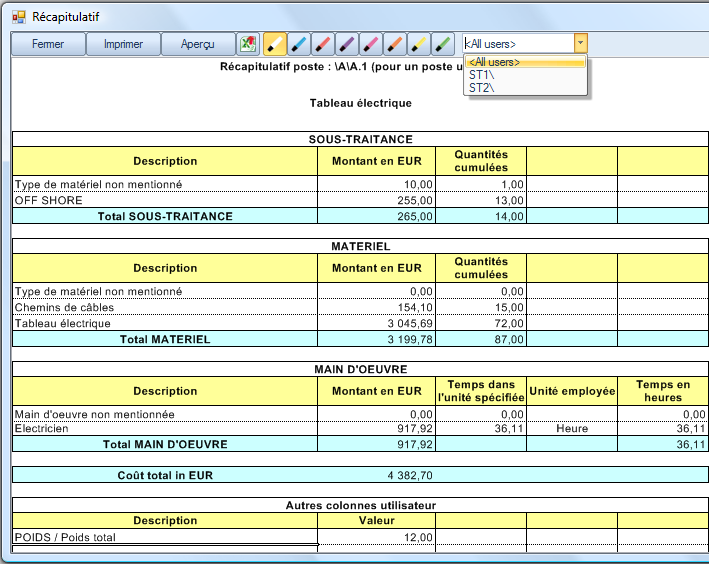Viewport: 709px width, 564px height.
Task: Switch to the orange highlighter
Action: pos(394,44)
